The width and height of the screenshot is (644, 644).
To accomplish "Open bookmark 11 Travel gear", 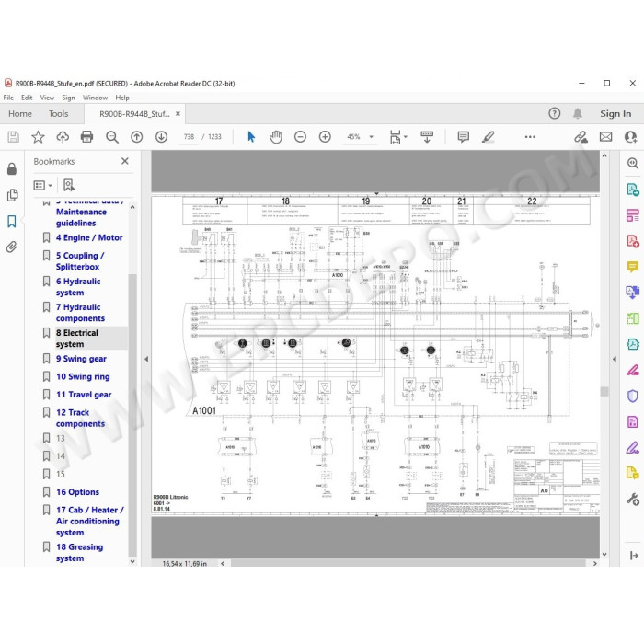I will point(84,395).
